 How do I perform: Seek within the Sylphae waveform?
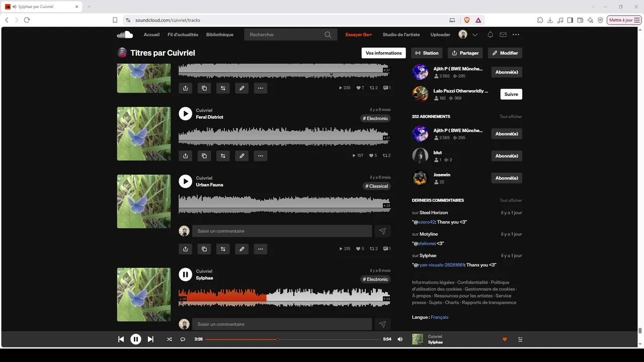click(x=284, y=297)
